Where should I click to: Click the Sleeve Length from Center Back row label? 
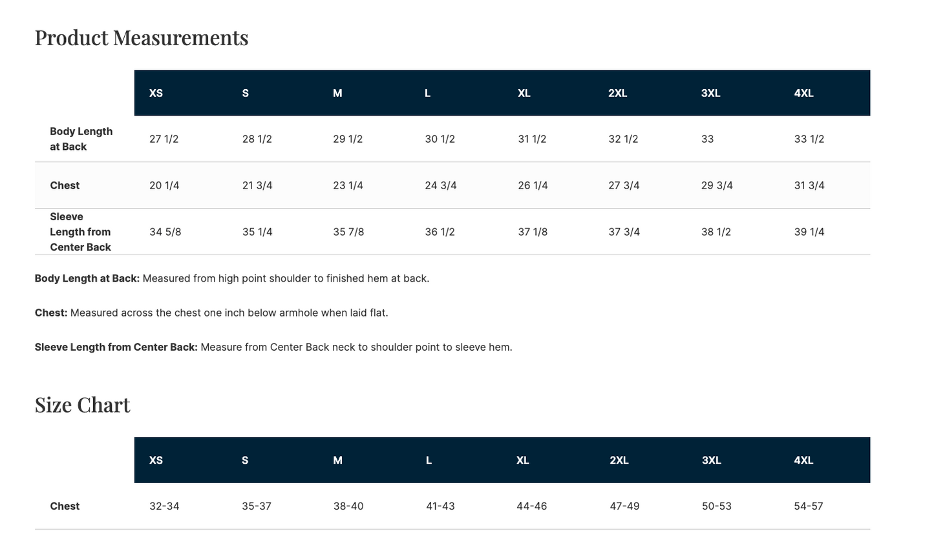click(x=80, y=232)
